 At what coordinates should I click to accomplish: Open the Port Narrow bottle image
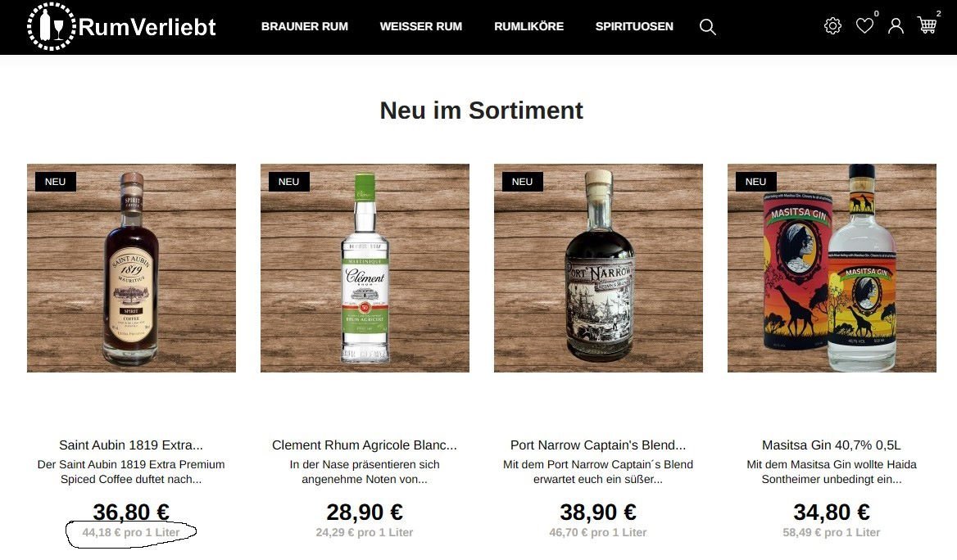(598, 268)
